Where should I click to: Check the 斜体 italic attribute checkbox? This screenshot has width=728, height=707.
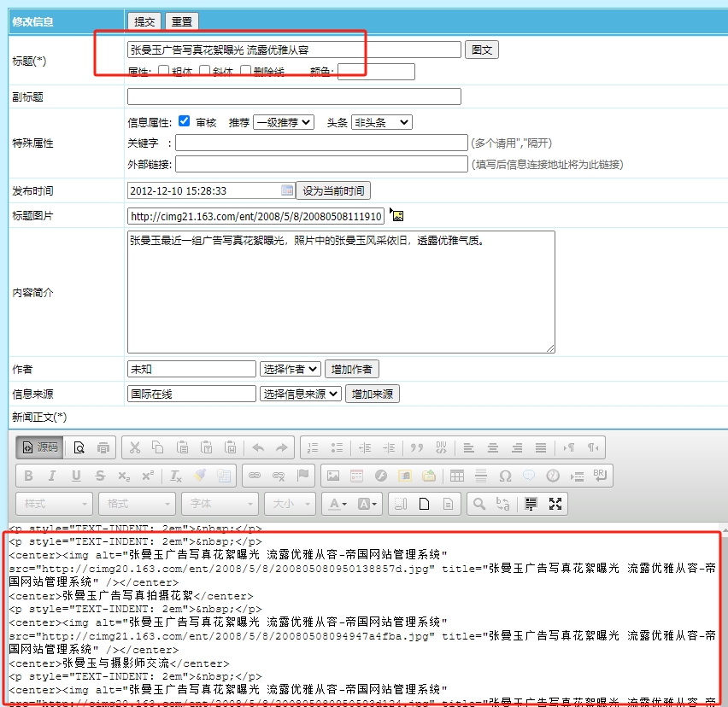point(205,72)
